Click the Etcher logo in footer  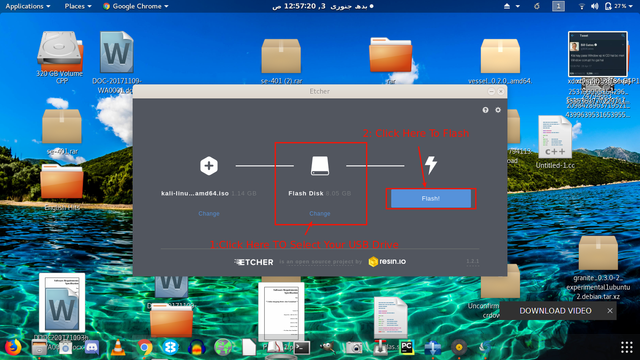(x=254, y=262)
